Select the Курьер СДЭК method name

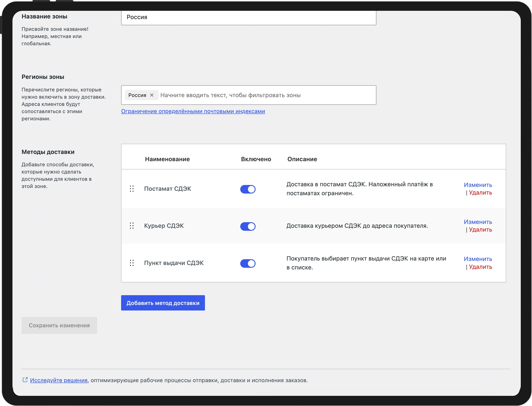coord(164,226)
